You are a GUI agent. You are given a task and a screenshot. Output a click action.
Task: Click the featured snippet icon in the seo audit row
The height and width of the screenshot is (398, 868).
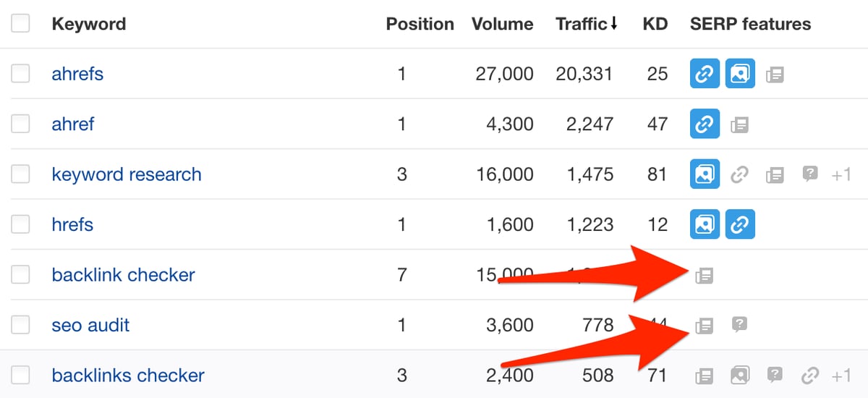(704, 326)
